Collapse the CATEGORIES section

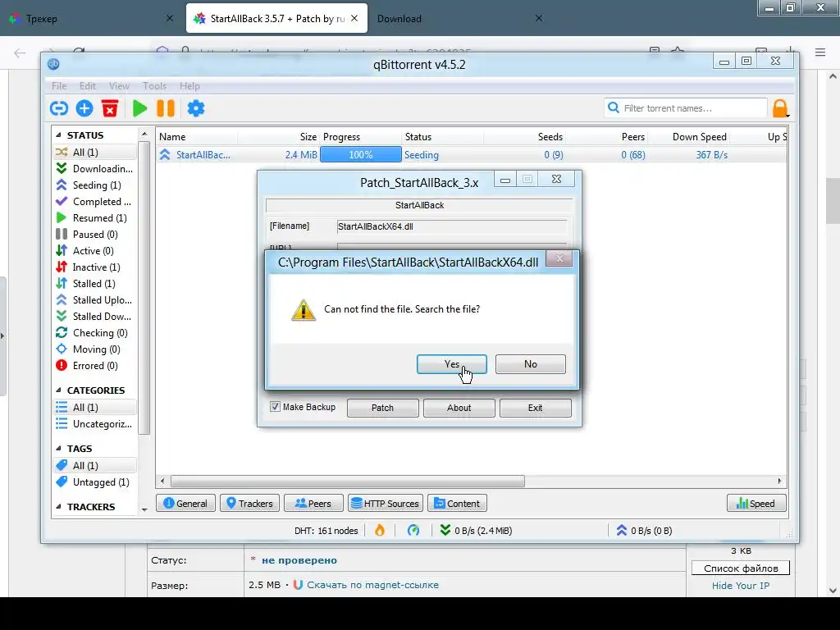(x=58, y=390)
